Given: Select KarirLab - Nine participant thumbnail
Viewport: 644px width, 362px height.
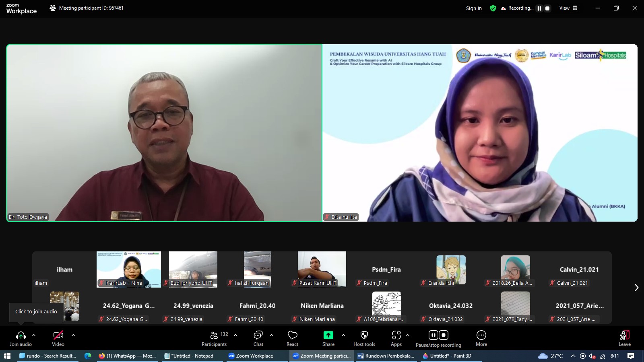Looking at the screenshot, I should pyautogui.click(x=129, y=269).
